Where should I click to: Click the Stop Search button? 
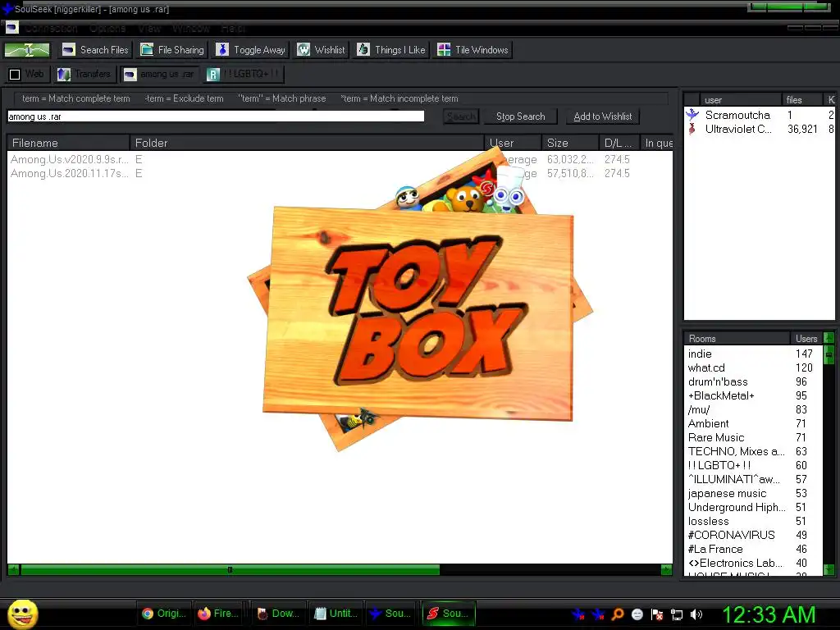coord(520,116)
